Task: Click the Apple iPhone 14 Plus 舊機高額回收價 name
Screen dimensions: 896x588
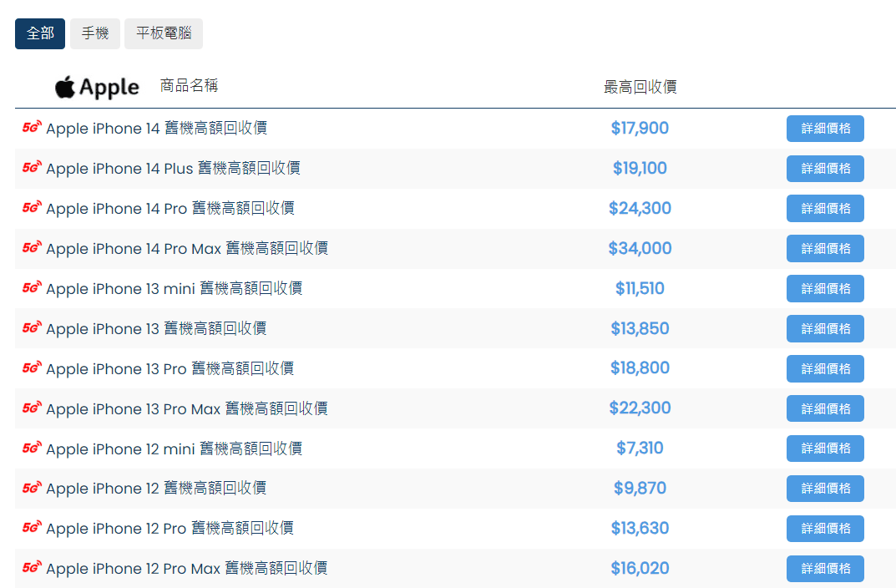Action: point(173,168)
